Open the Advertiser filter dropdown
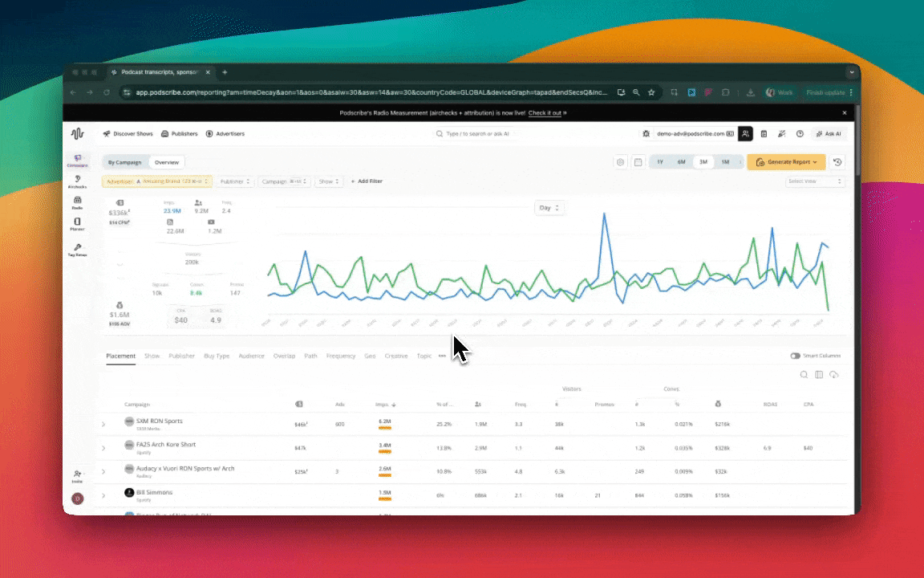Screen dimensions: 924x578 pyautogui.click(x=156, y=181)
